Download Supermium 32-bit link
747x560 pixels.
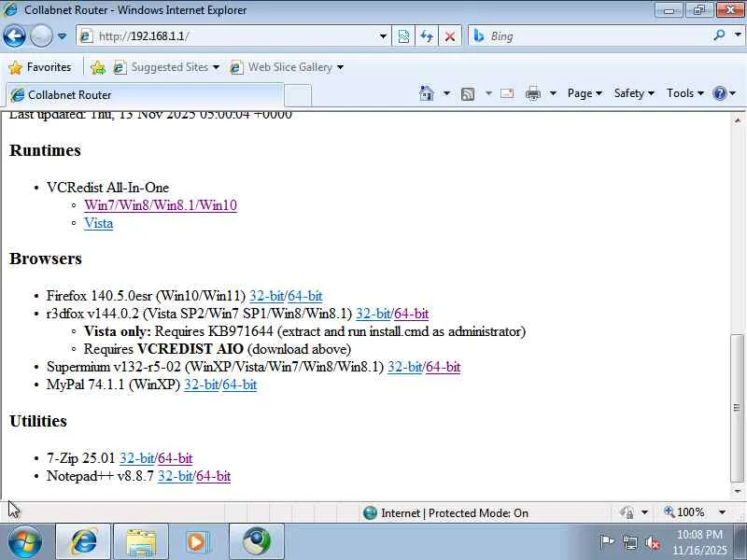pos(405,367)
